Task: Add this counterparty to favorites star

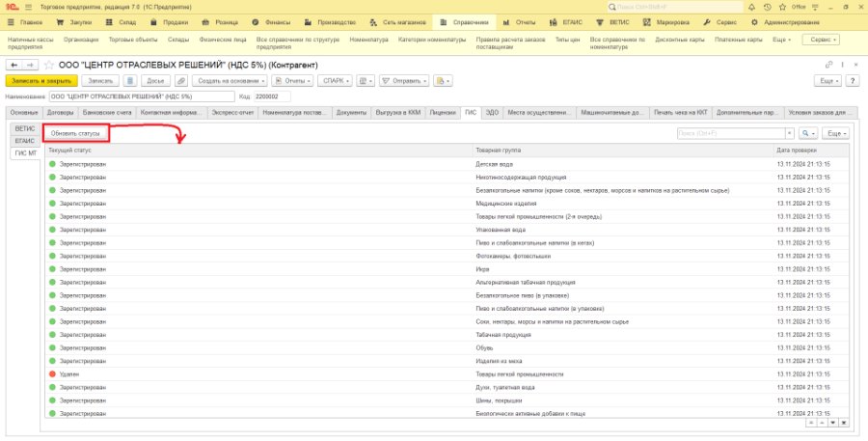Action: pyautogui.click(x=49, y=65)
